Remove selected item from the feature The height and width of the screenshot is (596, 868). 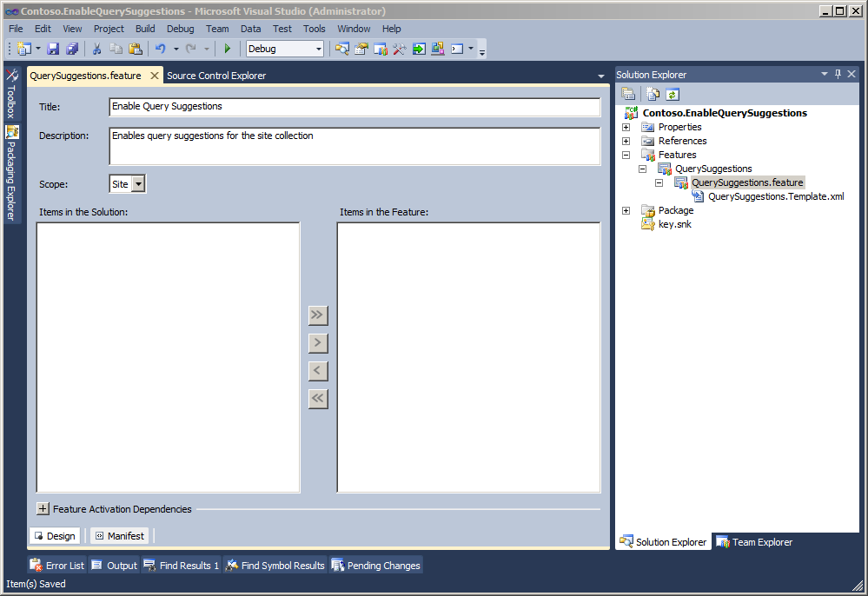click(318, 370)
